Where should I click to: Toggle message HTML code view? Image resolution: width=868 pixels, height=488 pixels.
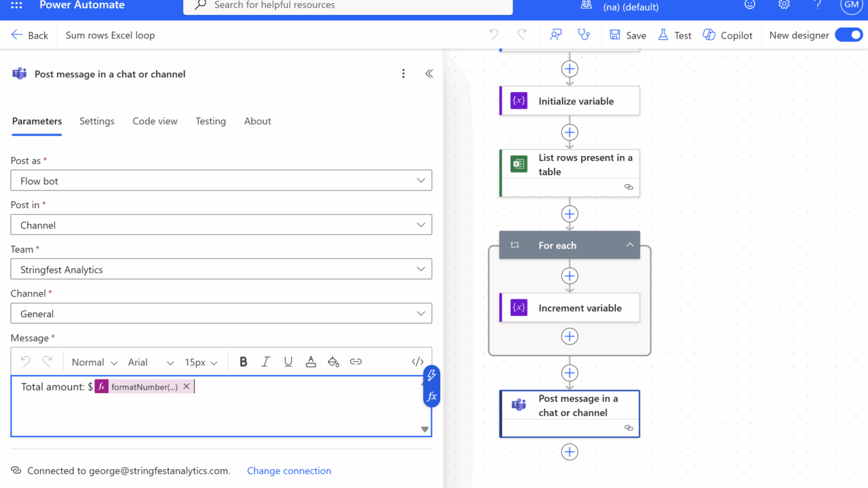418,362
